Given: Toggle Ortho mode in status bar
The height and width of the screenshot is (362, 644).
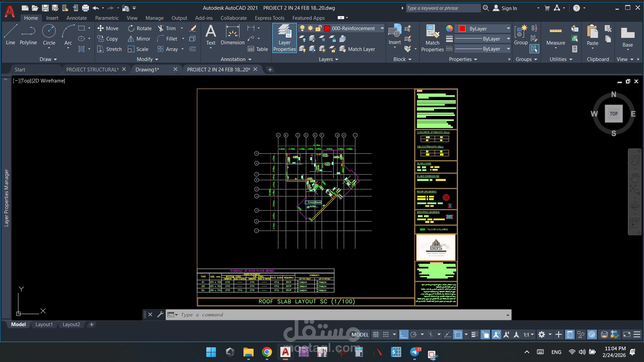Looking at the screenshot, I should tap(404, 335).
